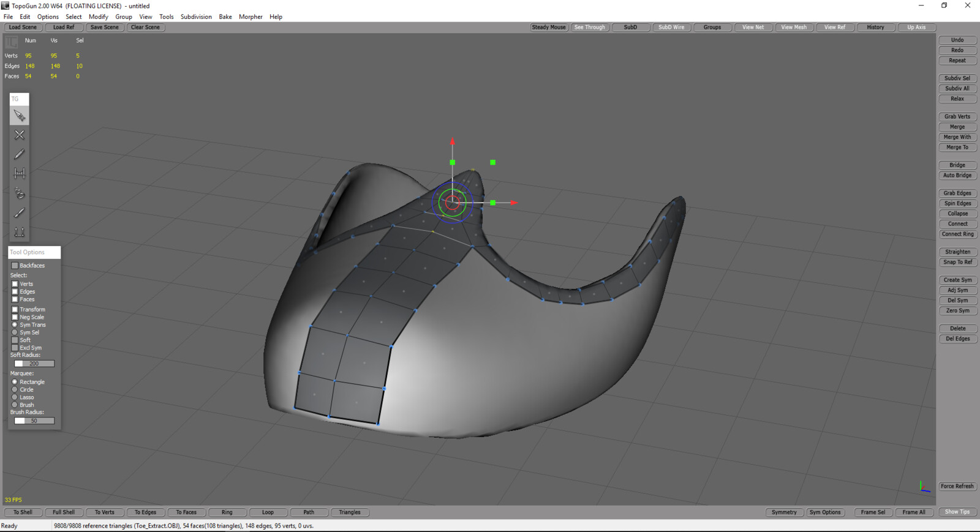This screenshot has height=532, width=980.
Task: Toggle the Steady Mouse button
Action: coord(549,27)
